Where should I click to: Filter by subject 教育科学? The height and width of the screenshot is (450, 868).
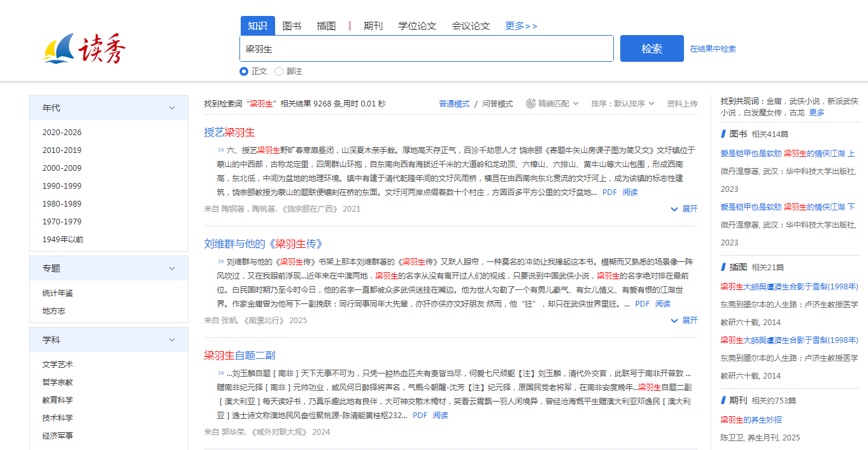[58, 400]
